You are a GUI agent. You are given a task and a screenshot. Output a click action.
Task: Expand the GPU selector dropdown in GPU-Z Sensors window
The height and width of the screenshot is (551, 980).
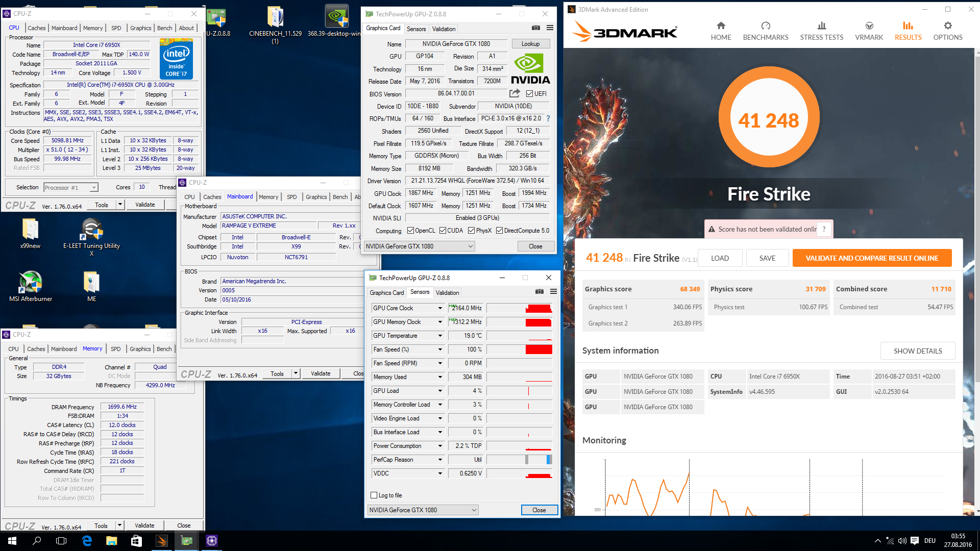point(423,510)
